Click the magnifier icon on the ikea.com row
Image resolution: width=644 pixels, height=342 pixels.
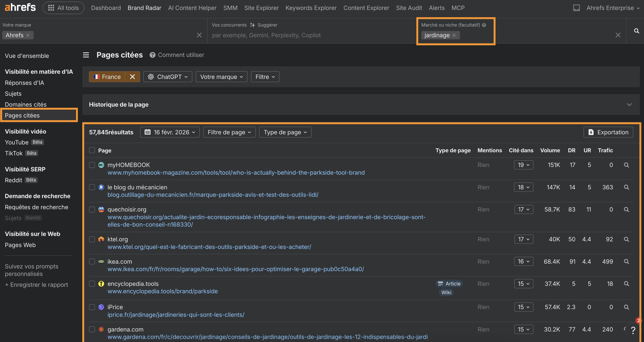coord(627,261)
